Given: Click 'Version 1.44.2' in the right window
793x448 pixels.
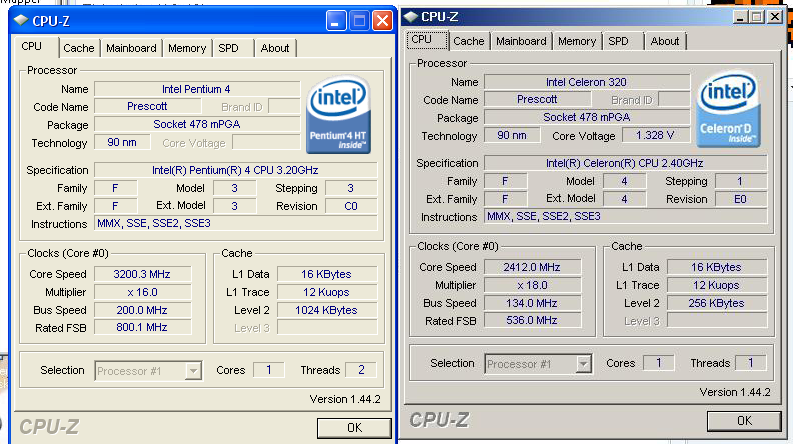Looking at the screenshot, I should click(x=735, y=392).
